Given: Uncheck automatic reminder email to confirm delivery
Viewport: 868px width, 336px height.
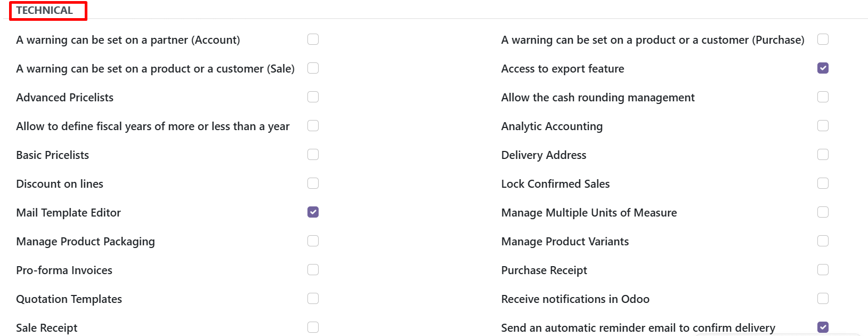Looking at the screenshot, I should coord(823,327).
